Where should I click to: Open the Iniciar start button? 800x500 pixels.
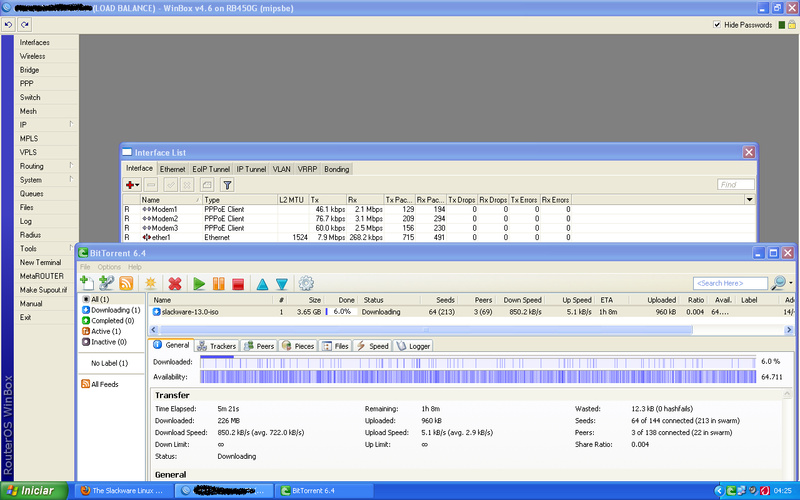[34, 491]
